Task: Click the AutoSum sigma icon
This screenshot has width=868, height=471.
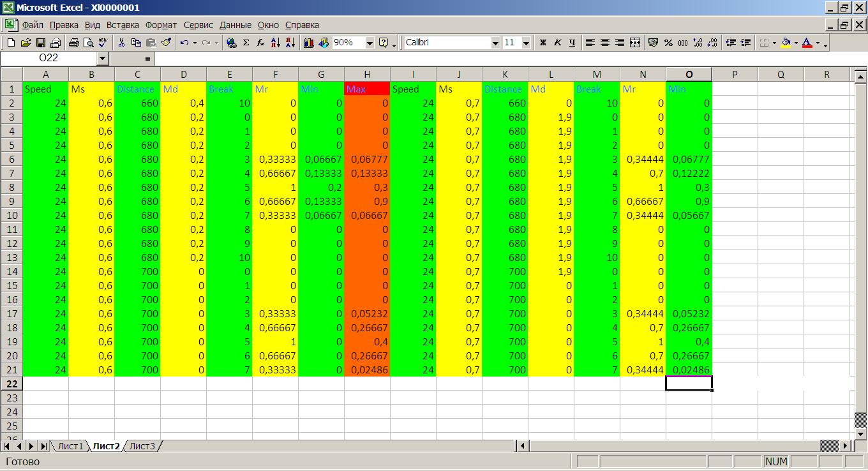Action: pos(246,43)
